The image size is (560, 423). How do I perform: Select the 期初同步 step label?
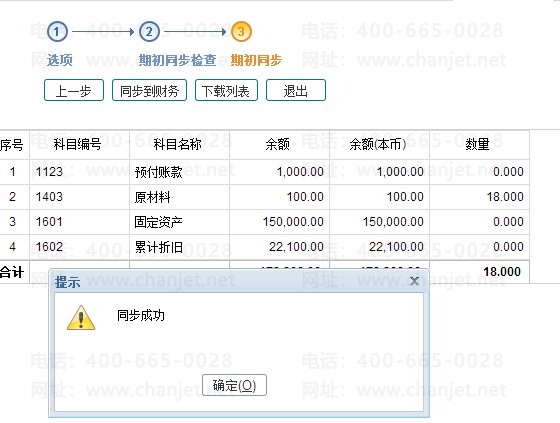pyautogui.click(x=256, y=60)
